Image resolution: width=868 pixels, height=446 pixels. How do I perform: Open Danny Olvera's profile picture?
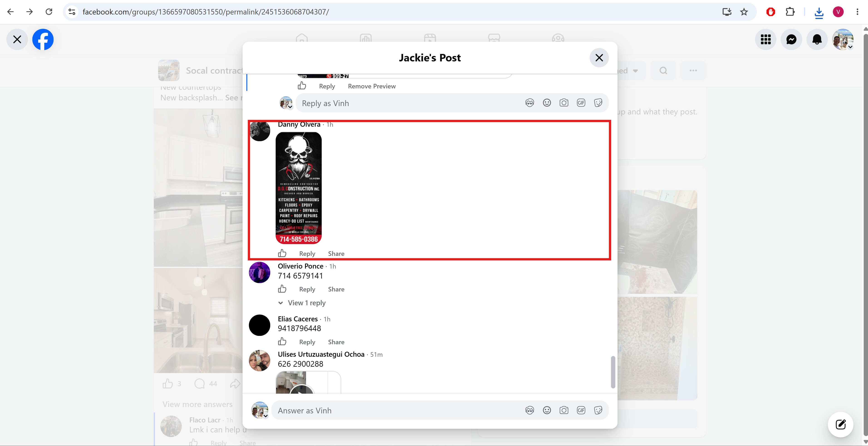click(260, 131)
